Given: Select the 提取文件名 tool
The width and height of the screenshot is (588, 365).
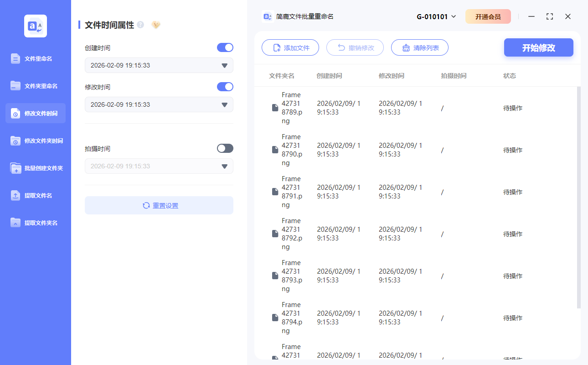Looking at the screenshot, I should (x=35, y=195).
